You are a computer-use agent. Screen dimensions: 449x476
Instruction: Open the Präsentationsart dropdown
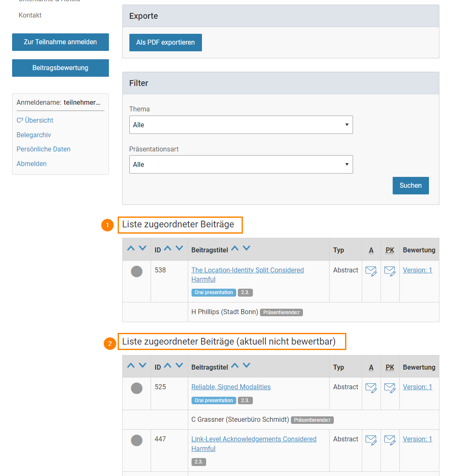241,164
